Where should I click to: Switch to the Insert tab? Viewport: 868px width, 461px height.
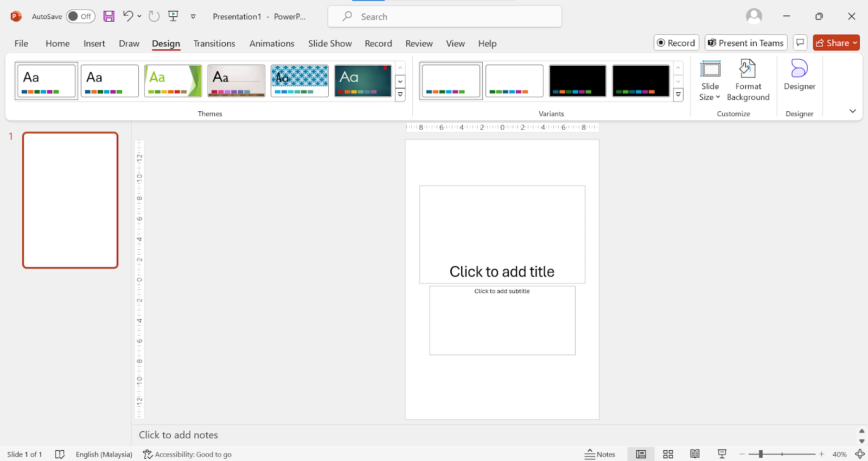click(94, 43)
